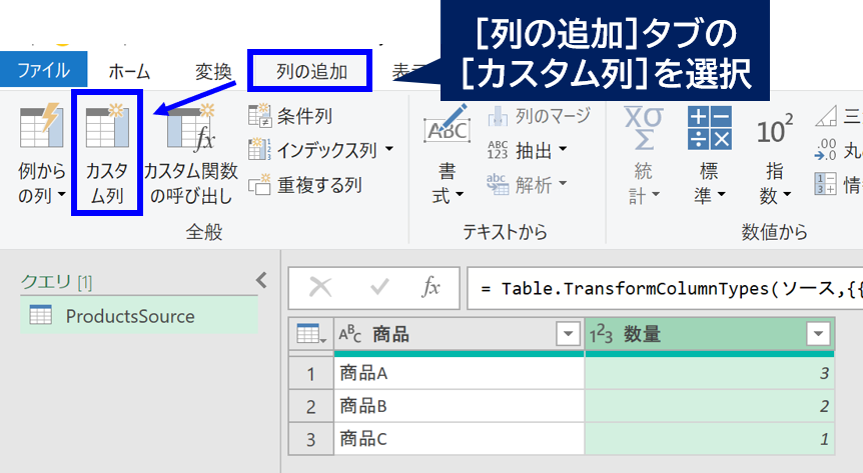Click the 例からの列 icon

(41, 127)
